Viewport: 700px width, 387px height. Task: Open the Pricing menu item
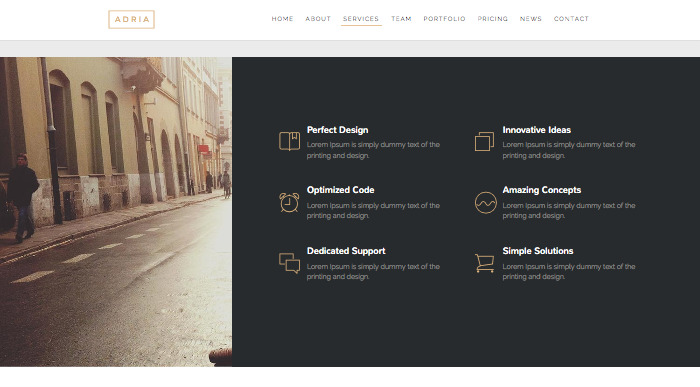coord(492,19)
